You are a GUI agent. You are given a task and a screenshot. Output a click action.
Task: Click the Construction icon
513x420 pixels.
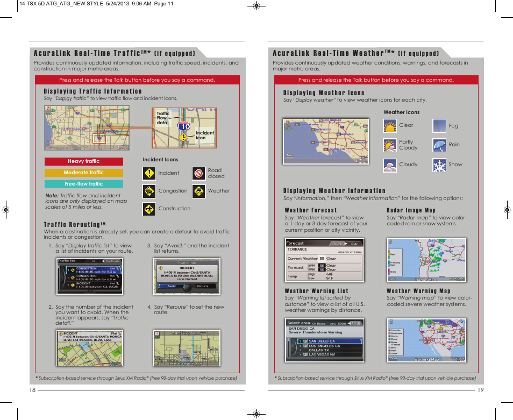coord(149,209)
